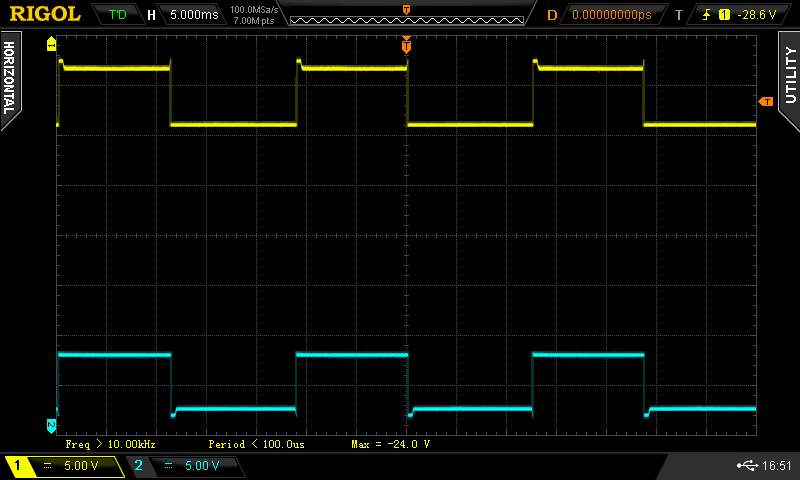Click the waveform memory position bar
The width and height of the screenshot is (800, 480).
[406, 15]
